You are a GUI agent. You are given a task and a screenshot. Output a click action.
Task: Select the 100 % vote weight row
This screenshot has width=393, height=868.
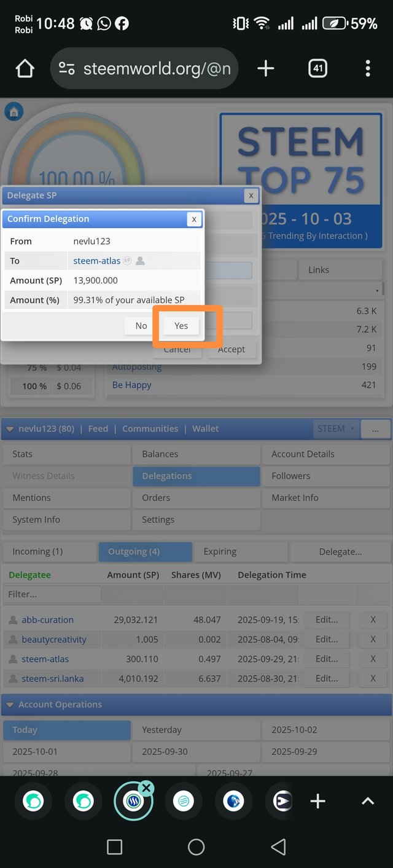52,386
